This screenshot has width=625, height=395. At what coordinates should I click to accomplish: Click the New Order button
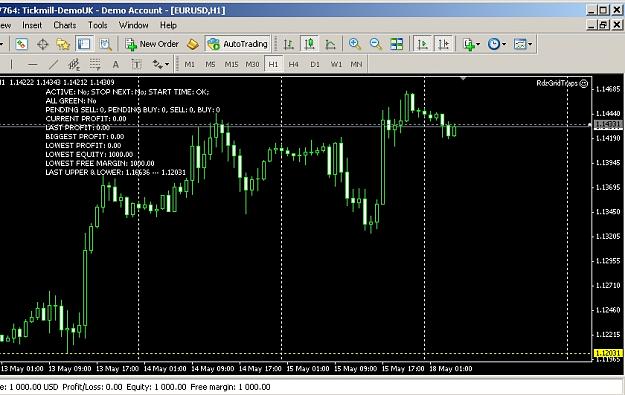click(152, 44)
